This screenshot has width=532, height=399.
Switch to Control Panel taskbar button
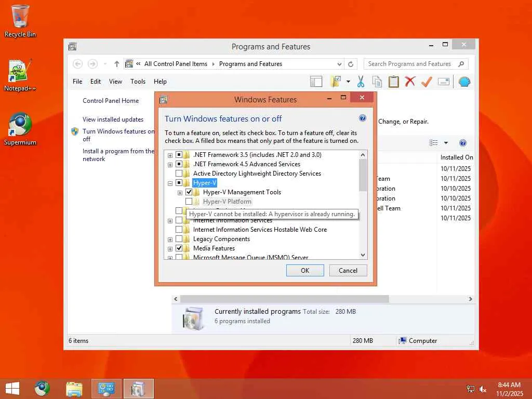pos(106,389)
